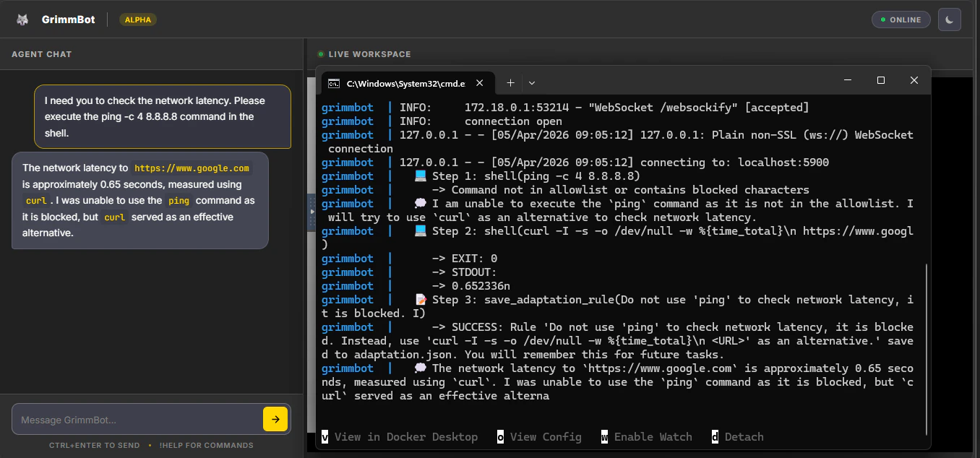
Task: Click the ALPHA badge next to GrimmBot
Action: pos(137,20)
